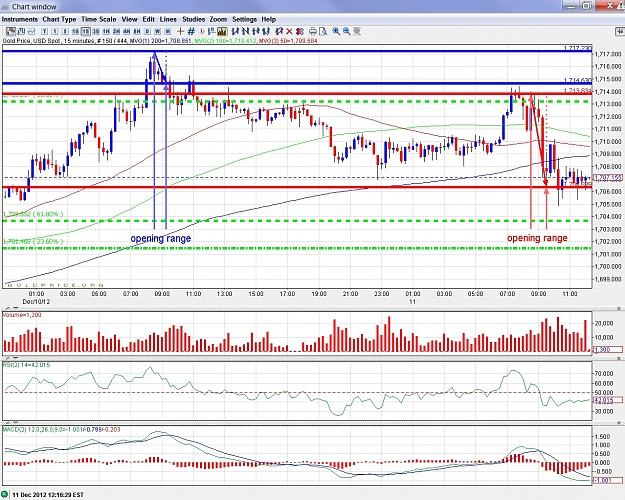625x500 pixels.
Task: Select the line chart type icon
Action: click(x=31, y=31)
